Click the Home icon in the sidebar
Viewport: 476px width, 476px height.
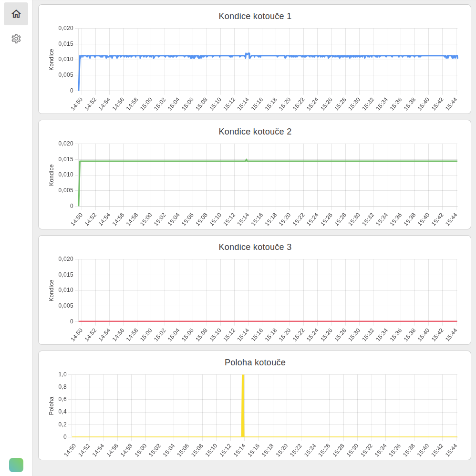coord(16,14)
